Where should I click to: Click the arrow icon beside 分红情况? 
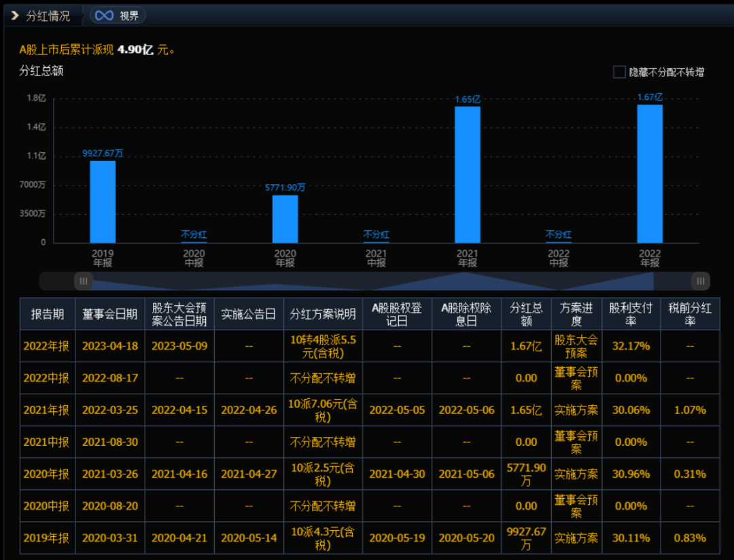(x=15, y=16)
